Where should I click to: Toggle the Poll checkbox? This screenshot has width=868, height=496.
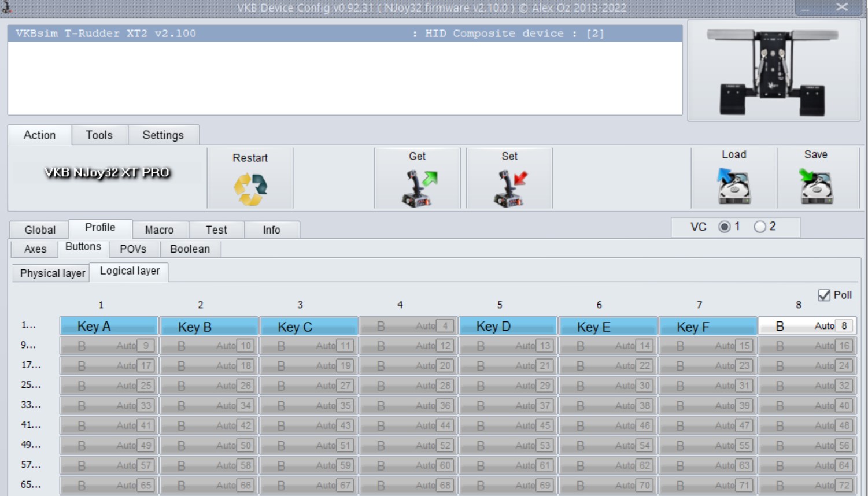click(x=824, y=295)
